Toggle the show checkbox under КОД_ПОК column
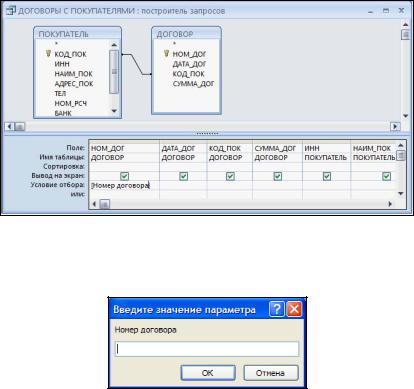The image size is (414, 389). (x=230, y=176)
